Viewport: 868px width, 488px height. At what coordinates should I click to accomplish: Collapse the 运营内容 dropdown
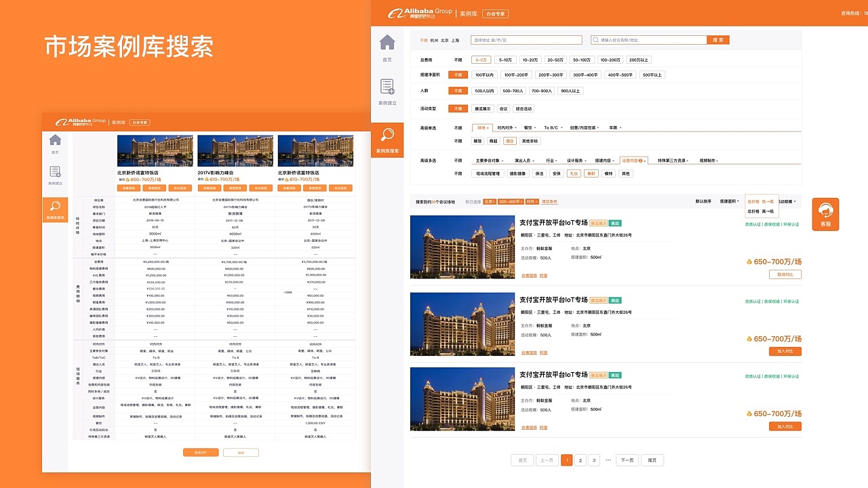click(x=633, y=161)
